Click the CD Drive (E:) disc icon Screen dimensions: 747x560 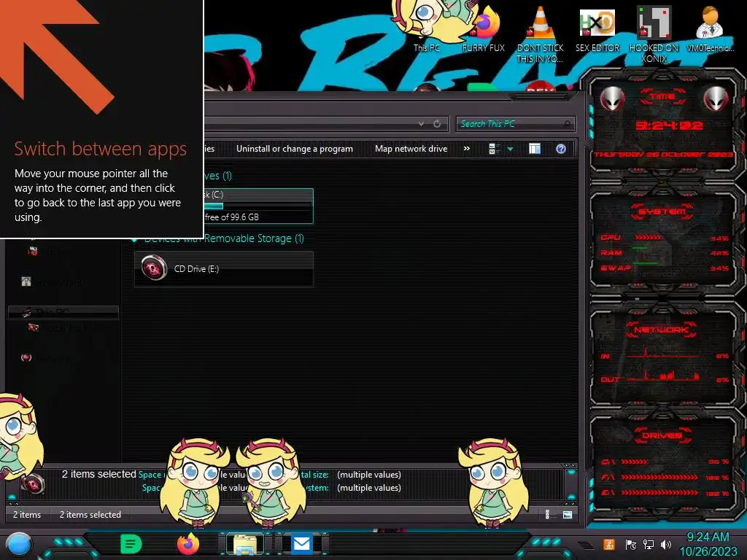[x=154, y=268]
